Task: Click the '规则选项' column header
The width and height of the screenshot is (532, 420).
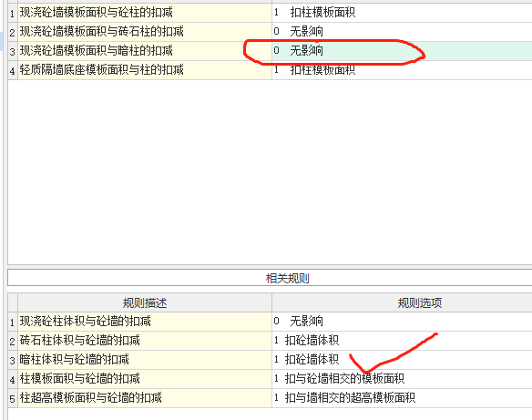Action: pyautogui.click(x=402, y=302)
